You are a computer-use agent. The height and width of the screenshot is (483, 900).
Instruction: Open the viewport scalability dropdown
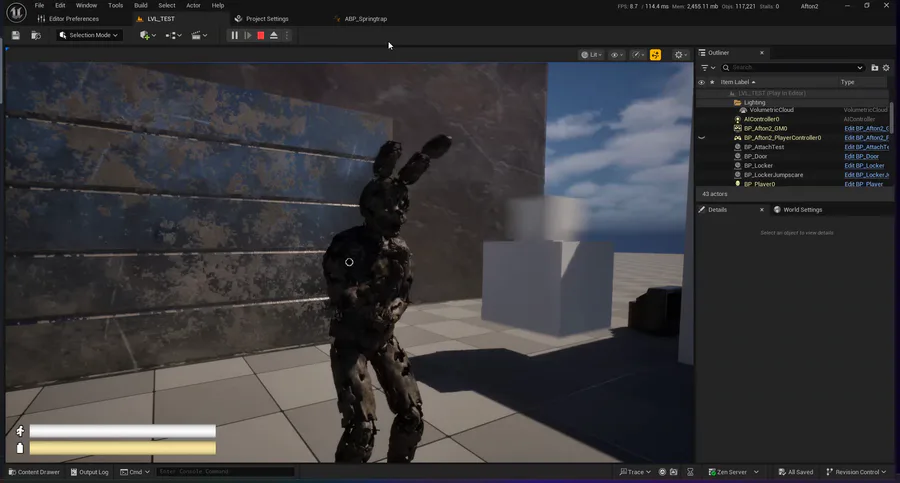[638, 55]
